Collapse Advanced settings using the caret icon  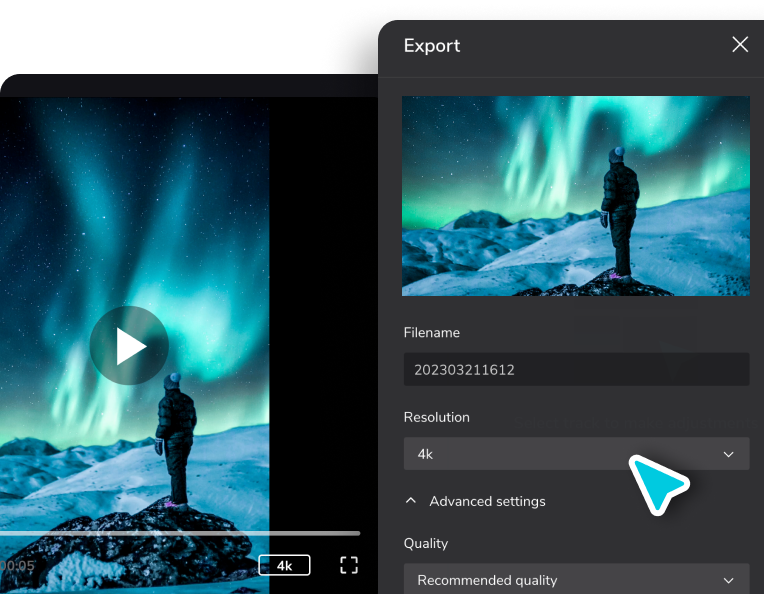click(411, 500)
